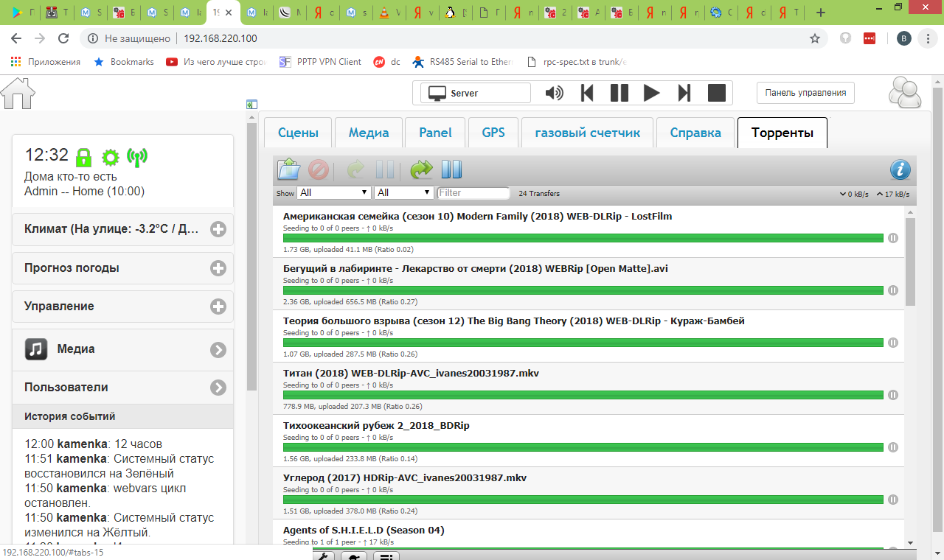The width and height of the screenshot is (944, 560).
Task: Click the Pause All torrents icon
Action: coord(451,170)
